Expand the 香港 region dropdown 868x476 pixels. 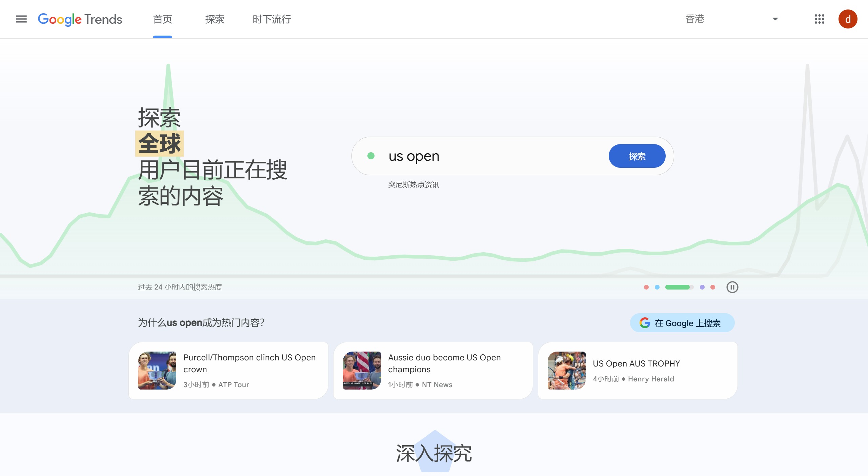click(x=695, y=19)
